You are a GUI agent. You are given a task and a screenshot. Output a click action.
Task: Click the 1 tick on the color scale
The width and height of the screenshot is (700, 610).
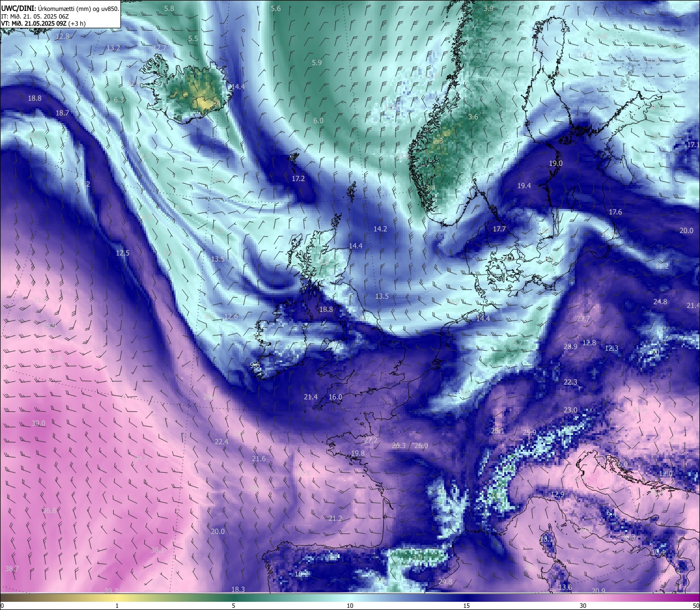pos(117,606)
